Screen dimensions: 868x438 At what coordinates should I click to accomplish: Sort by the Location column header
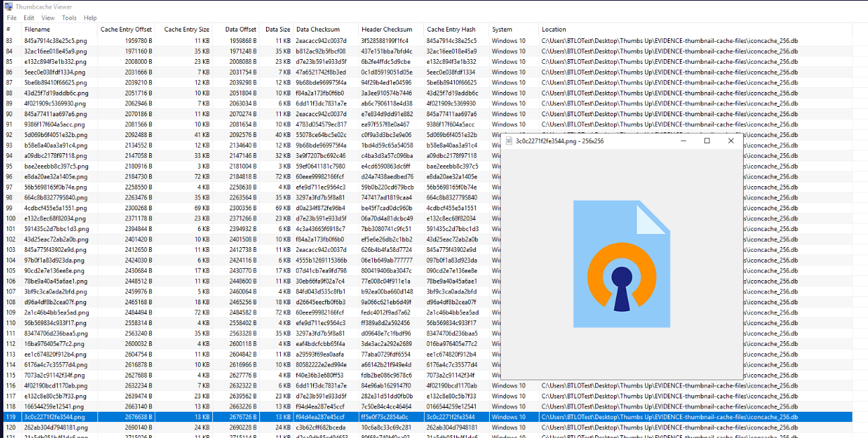click(x=695, y=30)
